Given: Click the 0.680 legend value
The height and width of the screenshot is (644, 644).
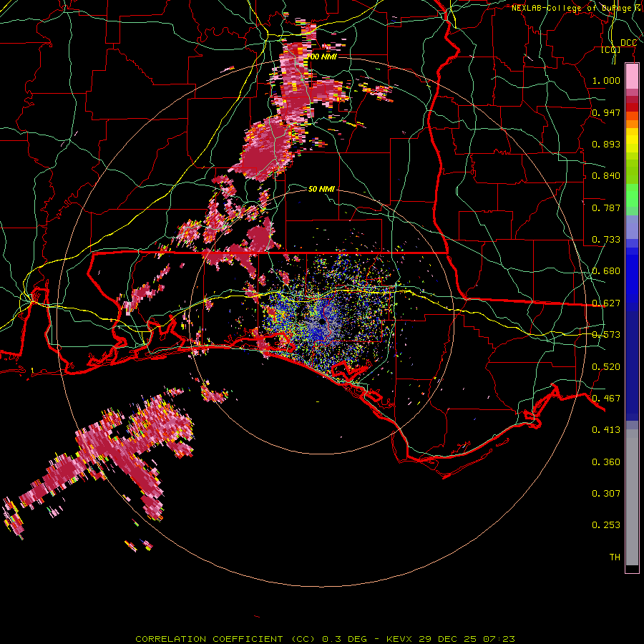Looking at the screenshot, I should [x=606, y=271].
